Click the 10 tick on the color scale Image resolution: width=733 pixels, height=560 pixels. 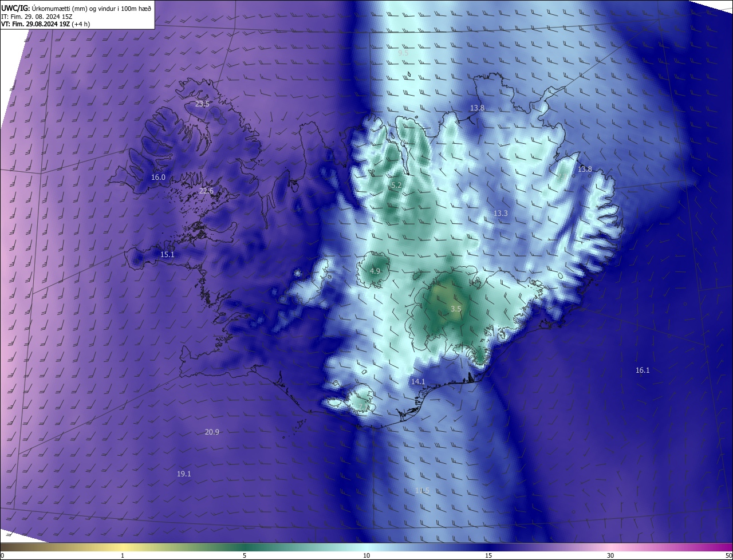(x=366, y=556)
